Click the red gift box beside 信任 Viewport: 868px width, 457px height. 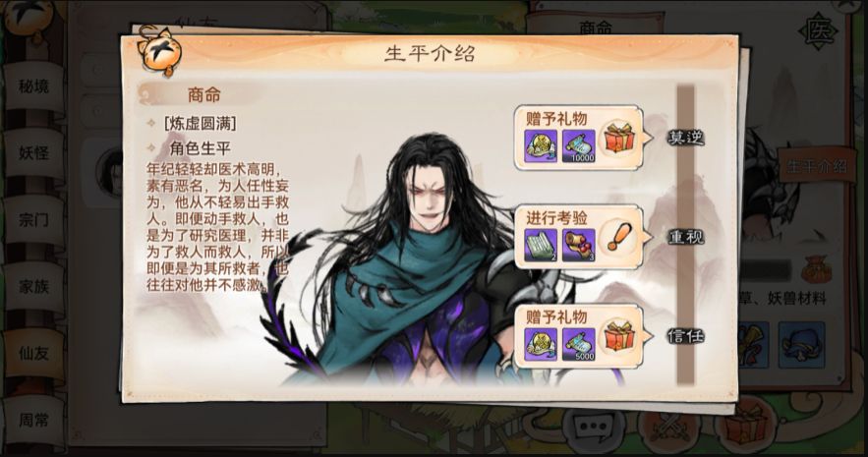[619, 336]
